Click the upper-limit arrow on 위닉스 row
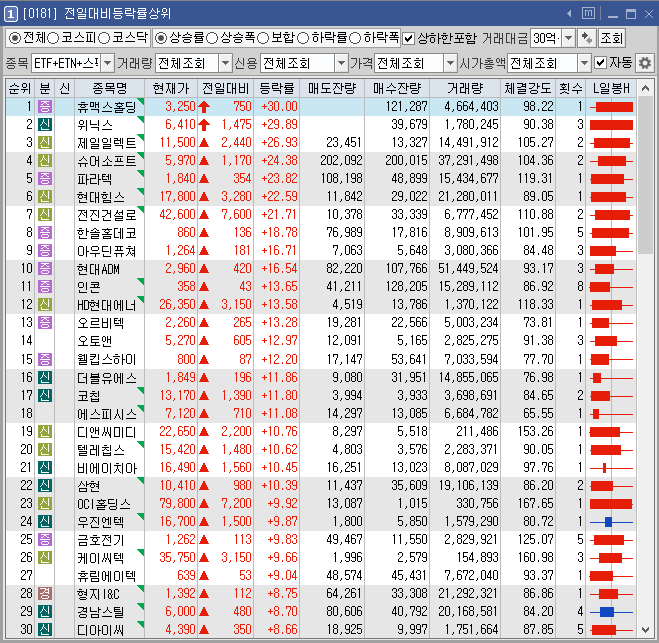The image size is (659, 643). click(x=204, y=124)
